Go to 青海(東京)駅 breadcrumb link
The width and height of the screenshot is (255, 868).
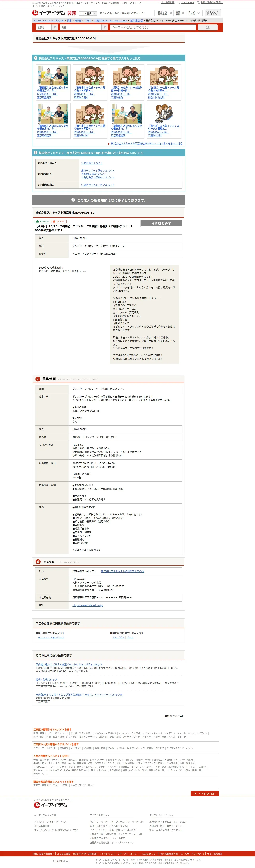click(x=136, y=21)
